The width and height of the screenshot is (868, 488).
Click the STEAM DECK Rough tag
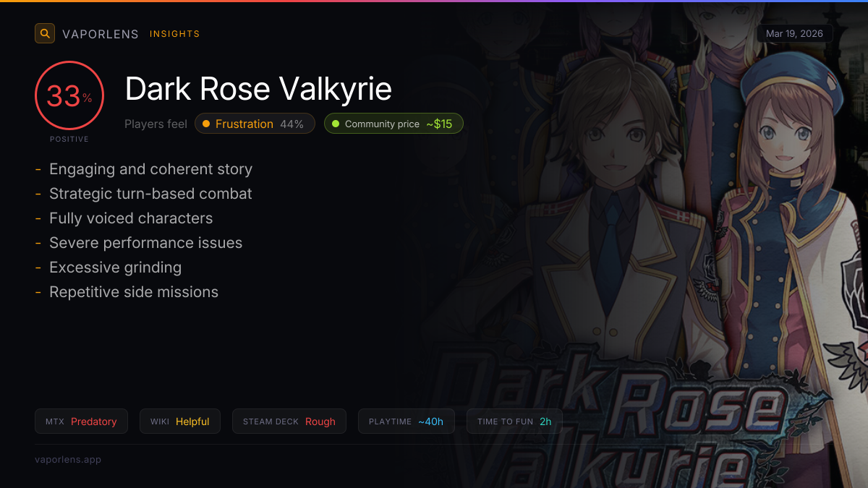(289, 421)
